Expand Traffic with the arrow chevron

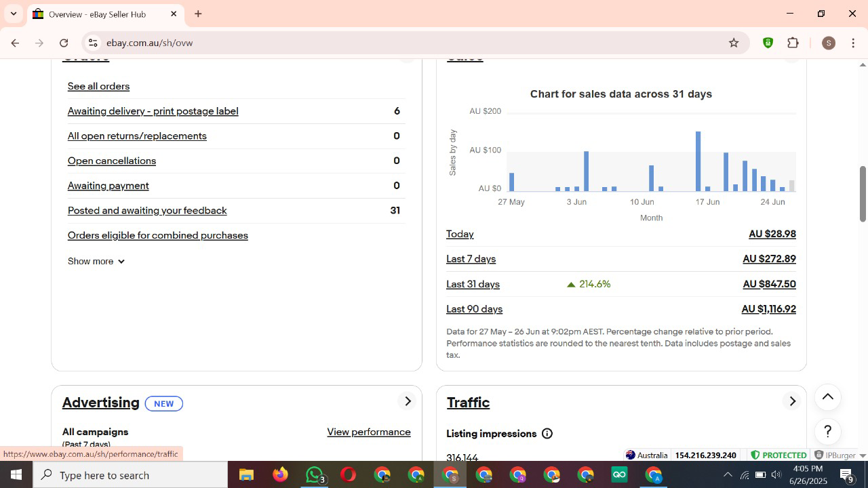pyautogui.click(x=792, y=401)
